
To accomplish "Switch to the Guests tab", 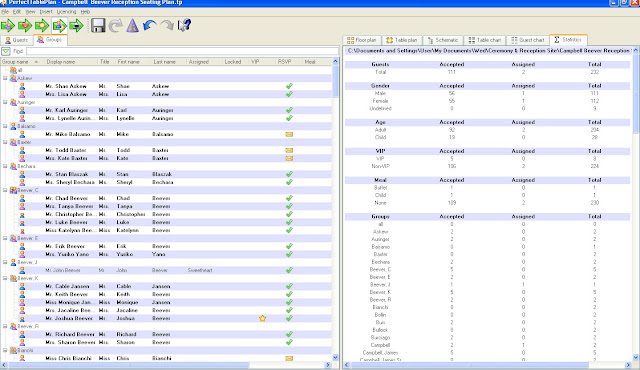I will (17, 40).
